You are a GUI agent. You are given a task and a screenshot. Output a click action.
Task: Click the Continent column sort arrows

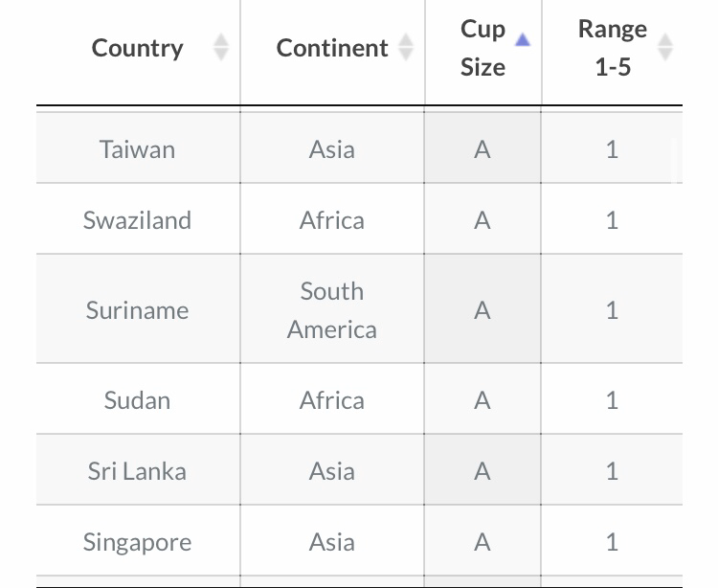406,47
